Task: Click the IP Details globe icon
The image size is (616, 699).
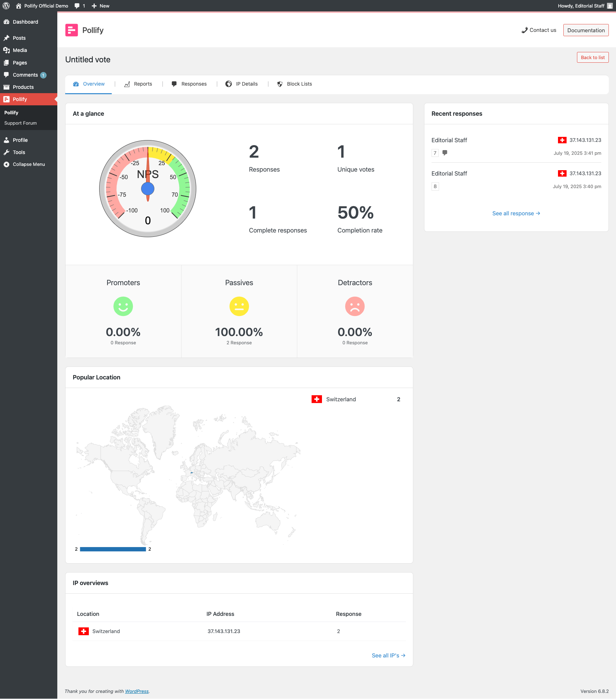Action: coord(228,84)
